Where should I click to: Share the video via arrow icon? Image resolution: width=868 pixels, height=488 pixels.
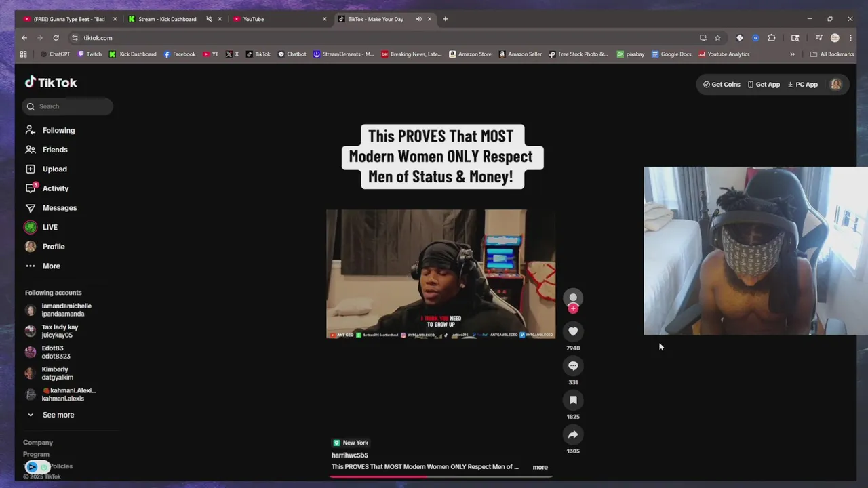point(573,435)
